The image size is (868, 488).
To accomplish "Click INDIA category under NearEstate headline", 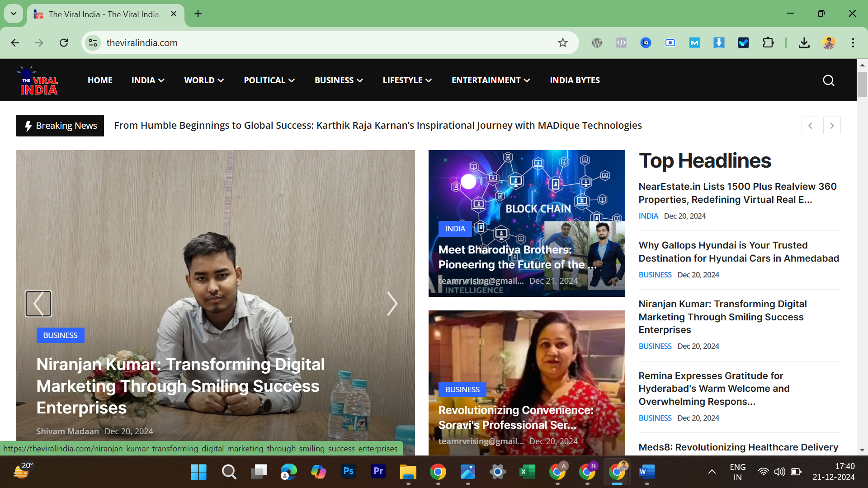I will pos(648,216).
